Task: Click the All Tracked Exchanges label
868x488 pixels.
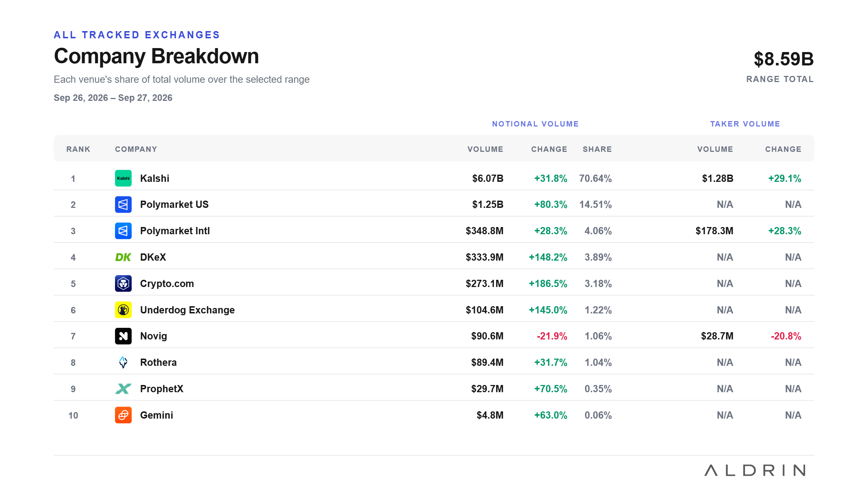Action: pos(137,35)
